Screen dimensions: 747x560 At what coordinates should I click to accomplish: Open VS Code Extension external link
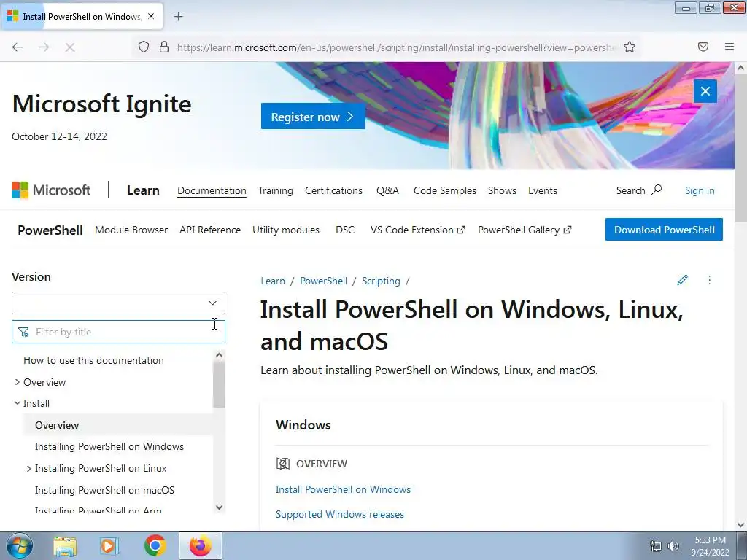coord(417,230)
